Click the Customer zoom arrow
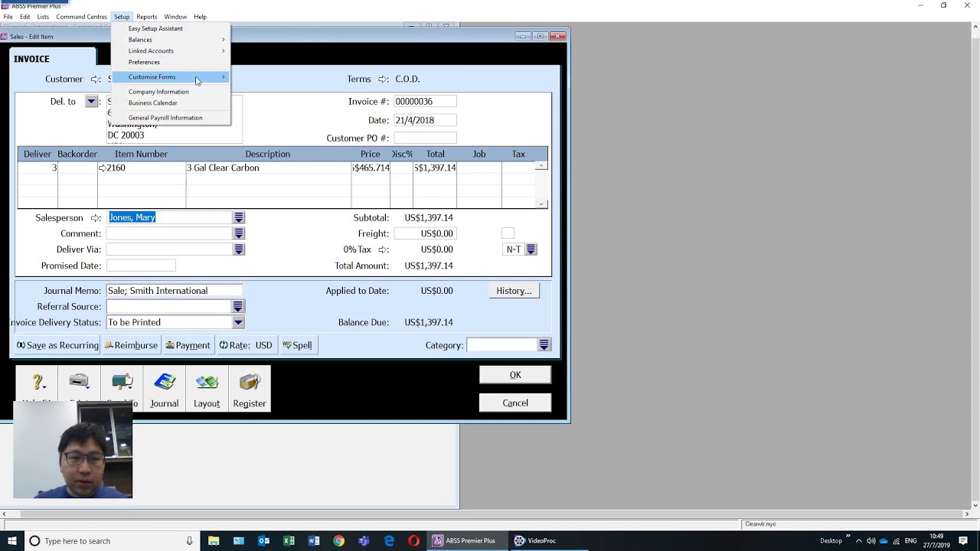 [96, 80]
